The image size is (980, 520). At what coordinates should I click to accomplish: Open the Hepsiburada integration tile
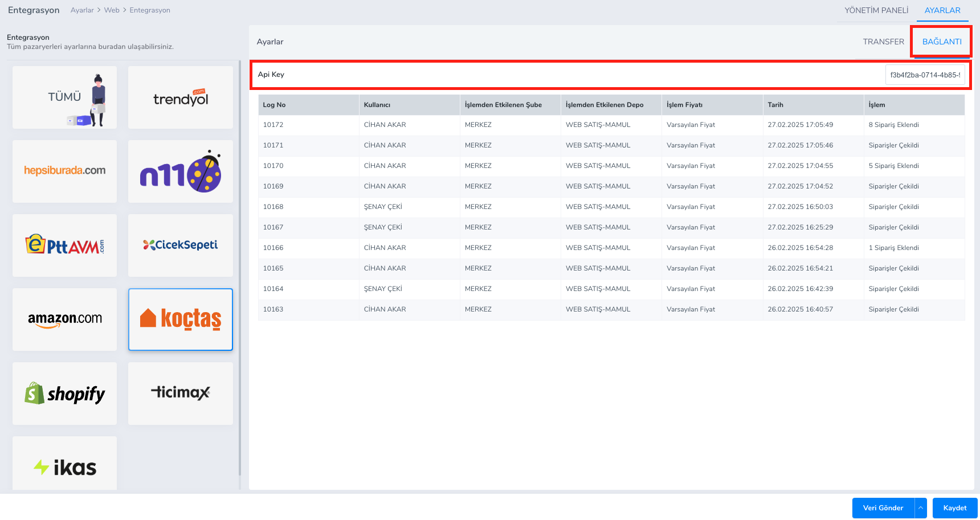click(64, 171)
